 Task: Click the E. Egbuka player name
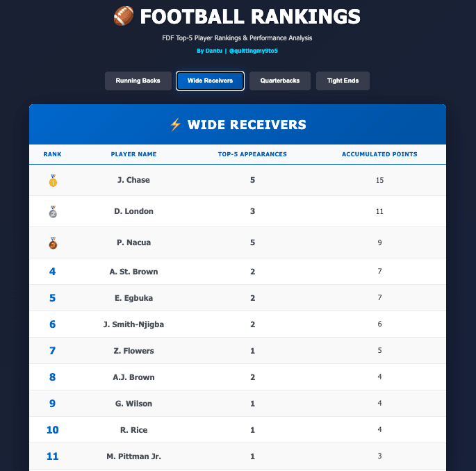[133, 298]
